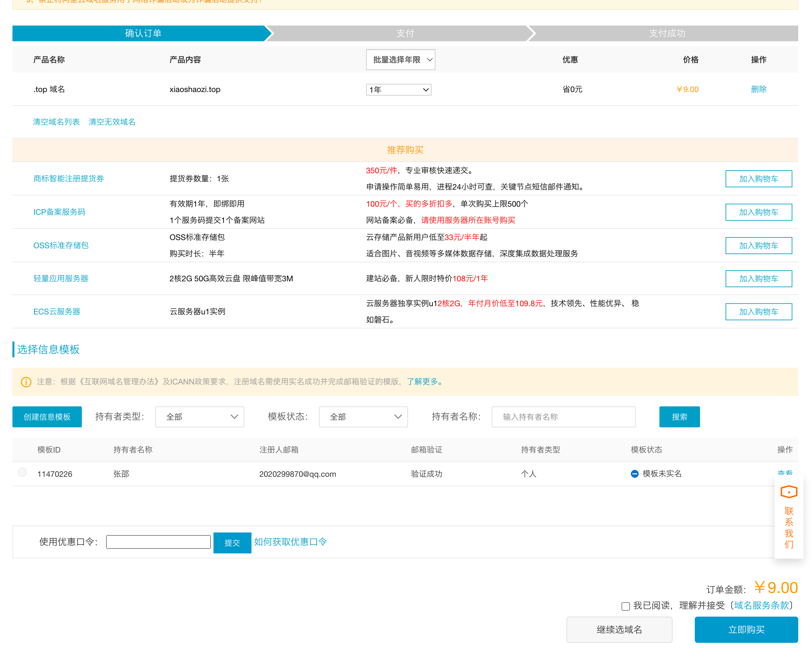Click the 提交 coupon button
812x651 pixels.
point(232,543)
